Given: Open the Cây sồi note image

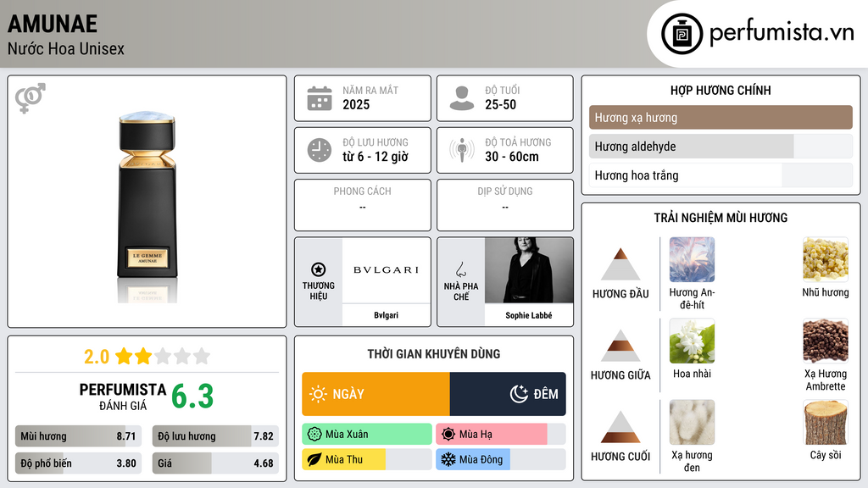Looking at the screenshot, I should click(826, 422).
